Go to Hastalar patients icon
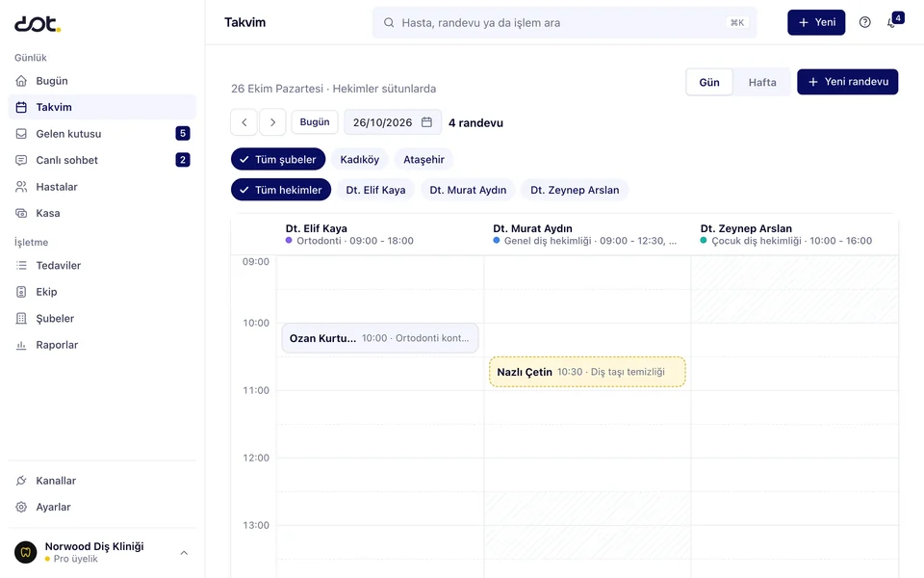This screenshot has height=578, width=924. pos(21,187)
